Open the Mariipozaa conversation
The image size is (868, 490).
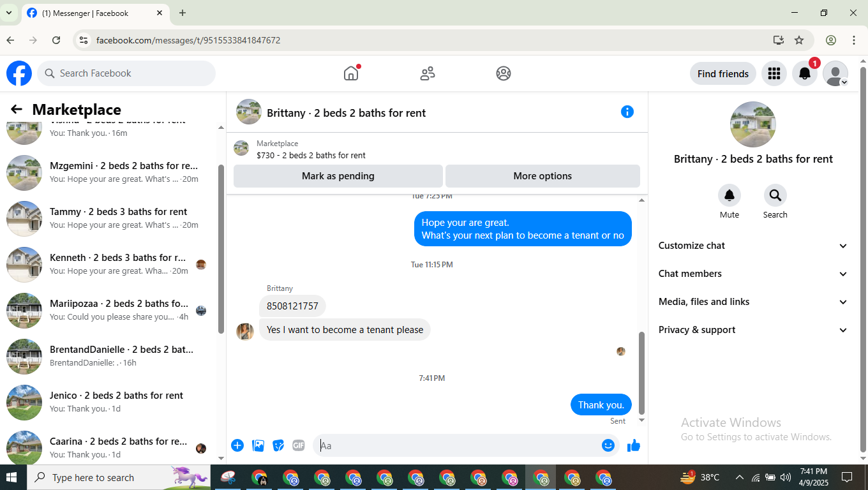pos(108,310)
